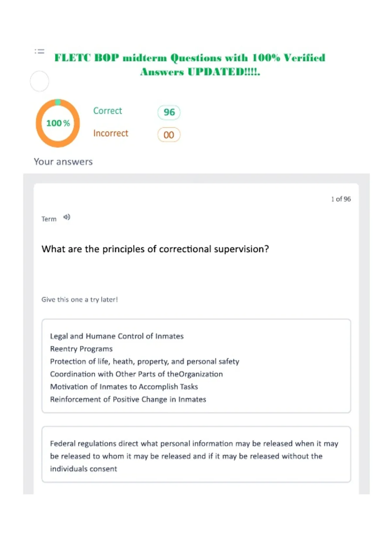Screen dimensions: 392x556
Task: Select the Correct count badge 96
Action: click(x=169, y=112)
